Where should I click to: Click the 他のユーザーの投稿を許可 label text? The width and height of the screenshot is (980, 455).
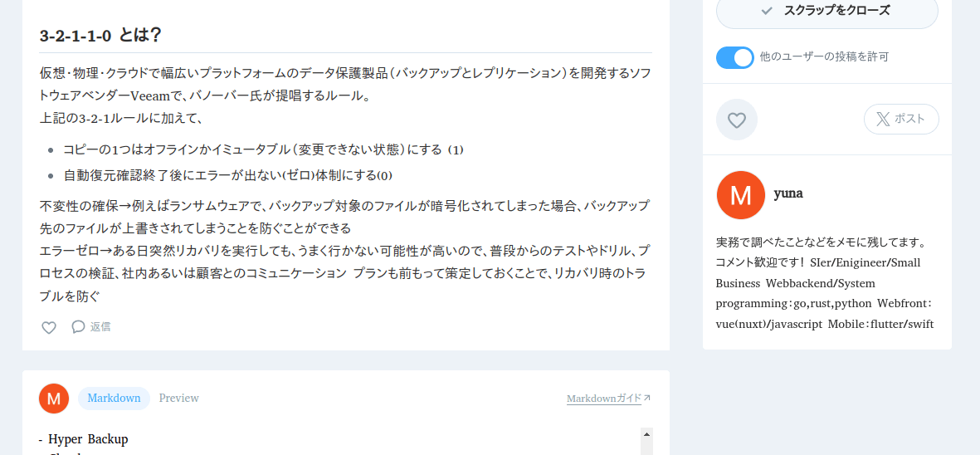click(824, 56)
